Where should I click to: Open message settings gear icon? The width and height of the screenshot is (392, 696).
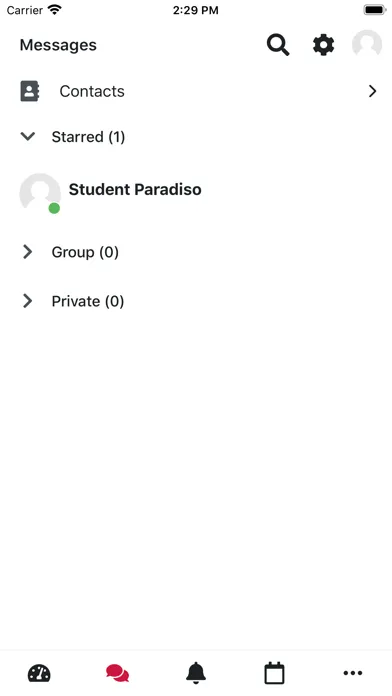323,45
